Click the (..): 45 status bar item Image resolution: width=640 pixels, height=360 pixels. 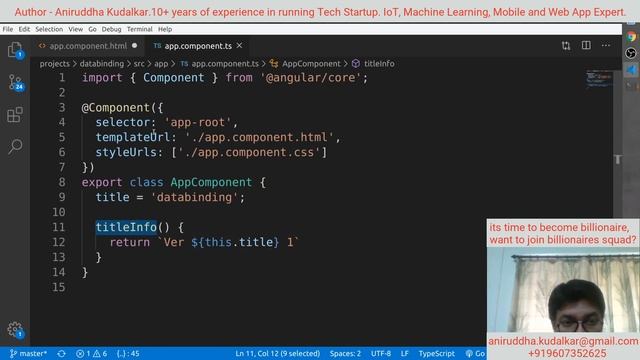[x=128, y=353]
